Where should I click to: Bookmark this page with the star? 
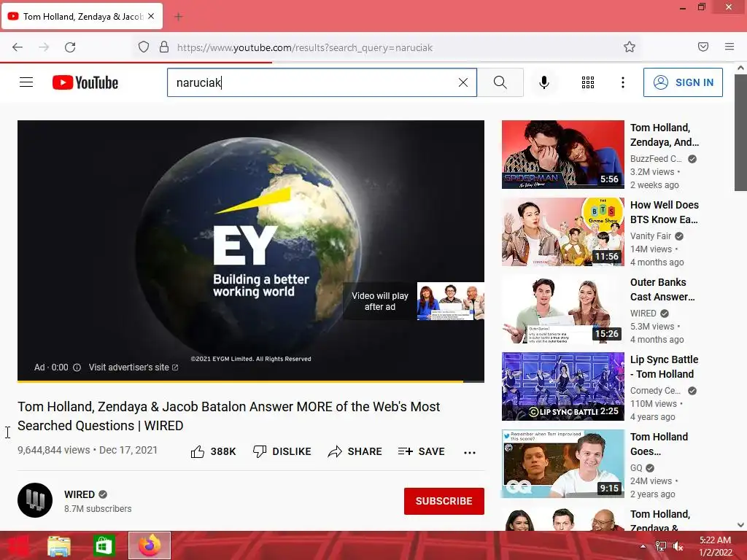pos(630,47)
